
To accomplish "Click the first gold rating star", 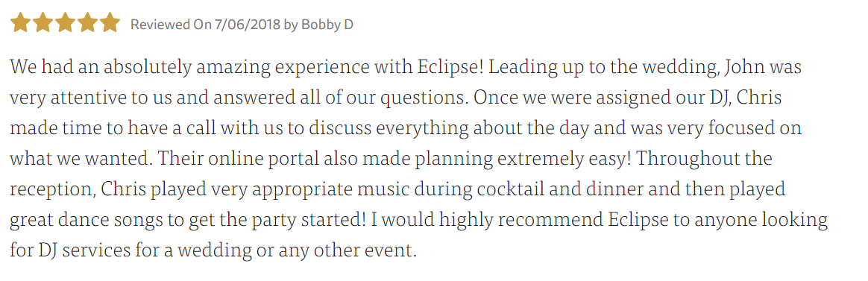I will (20, 23).
